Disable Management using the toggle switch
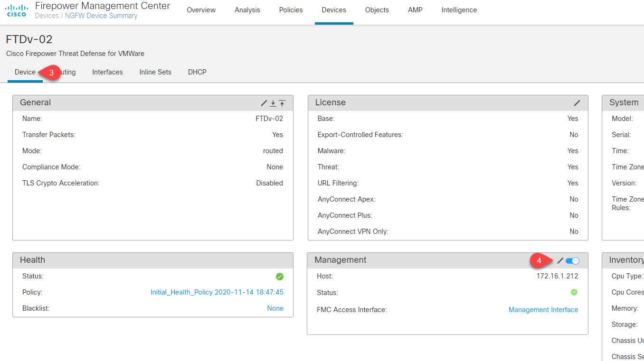 (x=572, y=260)
